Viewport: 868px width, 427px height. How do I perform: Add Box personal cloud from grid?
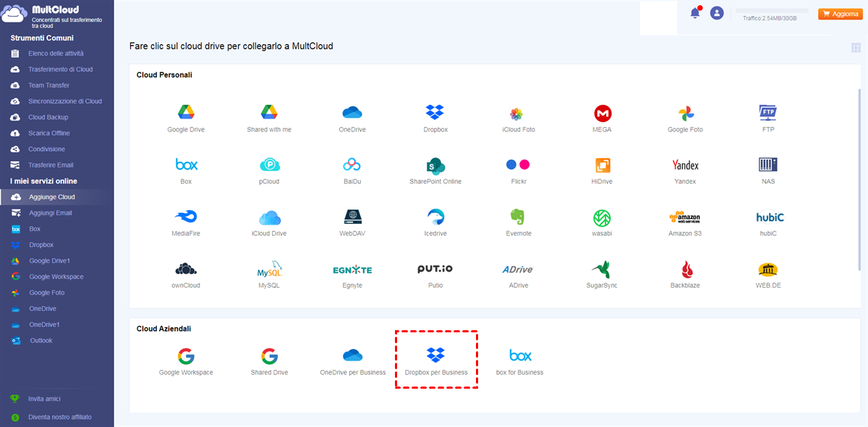coord(187,165)
